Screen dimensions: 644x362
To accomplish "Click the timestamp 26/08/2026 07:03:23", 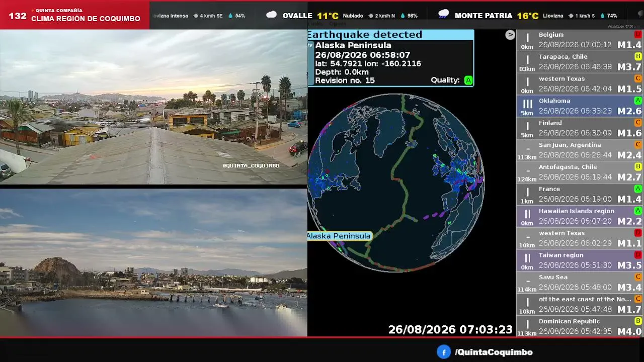I will [450, 330].
